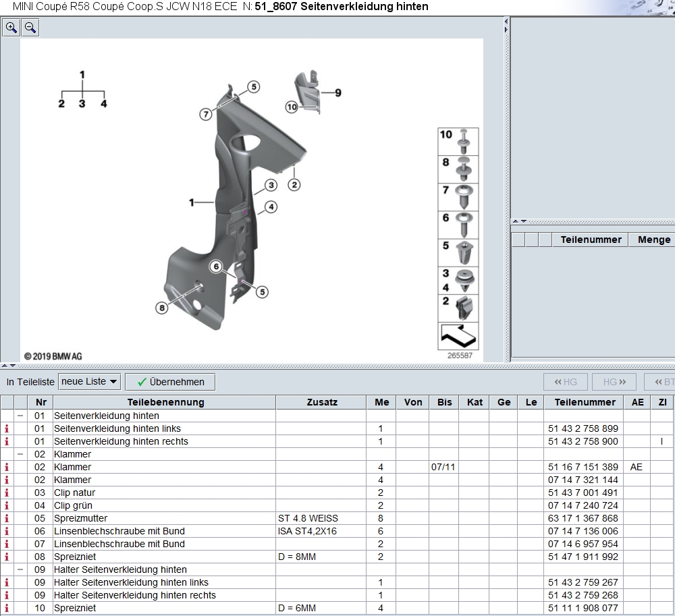Image resolution: width=675 pixels, height=616 pixels.
Task: Open info icon for Clip grün row
Action: [7, 505]
